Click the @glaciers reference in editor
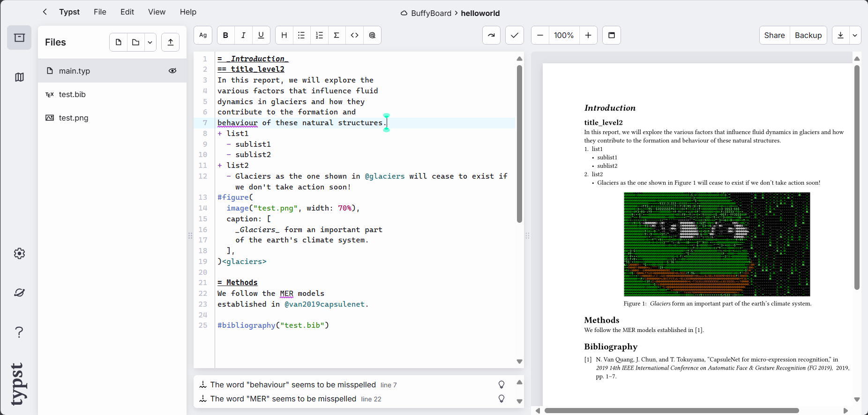 (384, 176)
